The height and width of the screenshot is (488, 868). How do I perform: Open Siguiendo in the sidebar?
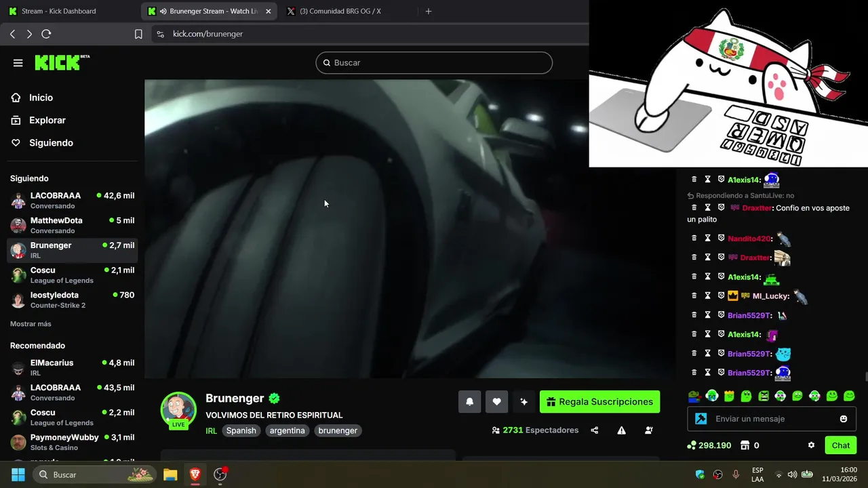pyautogui.click(x=51, y=143)
